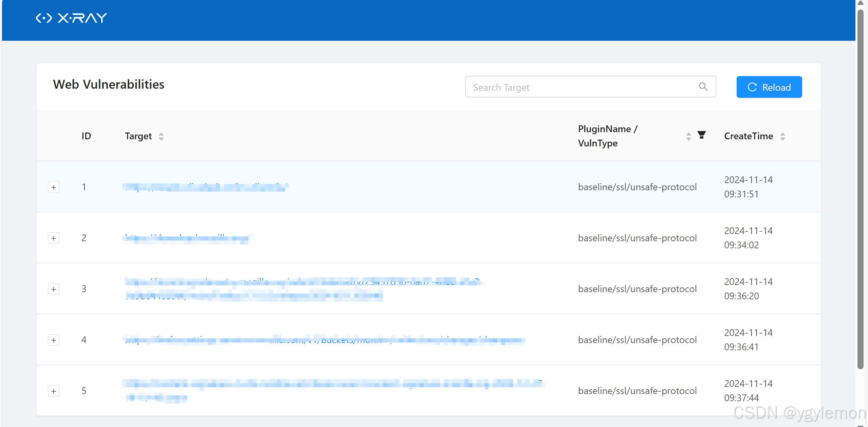Sort by CreateTime column arrows
The height and width of the screenshot is (427, 868).
click(x=783, y=136)
